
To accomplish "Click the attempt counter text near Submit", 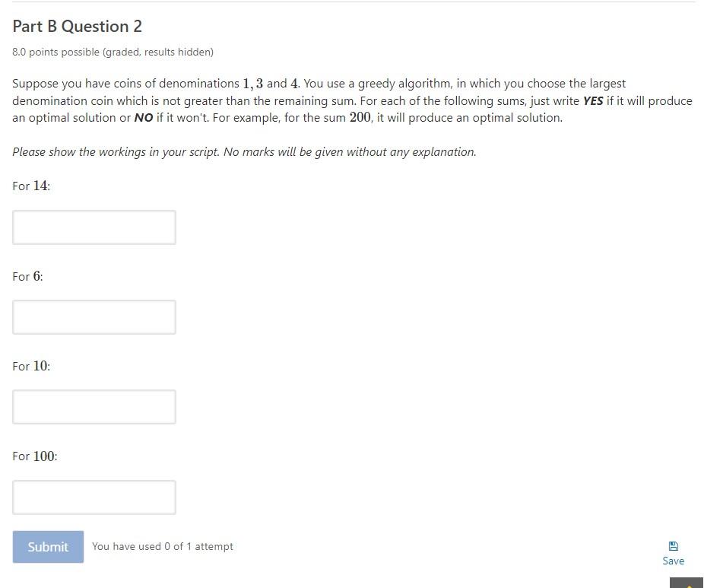I will 162,546.
